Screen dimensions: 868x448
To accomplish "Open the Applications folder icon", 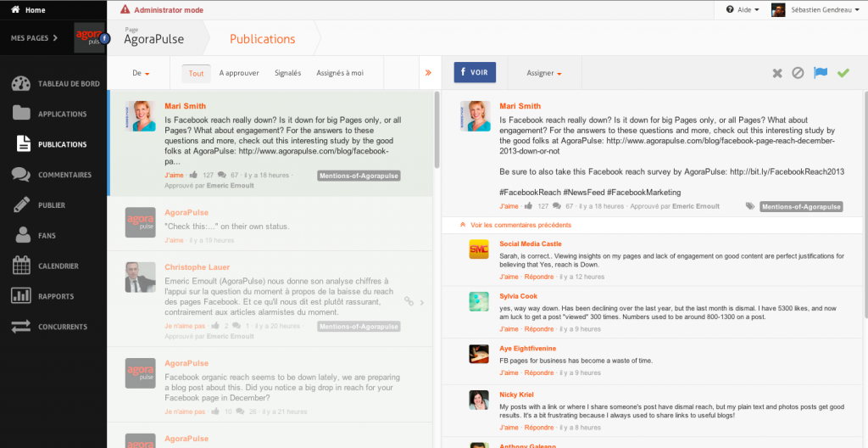I will coord(21,114).
